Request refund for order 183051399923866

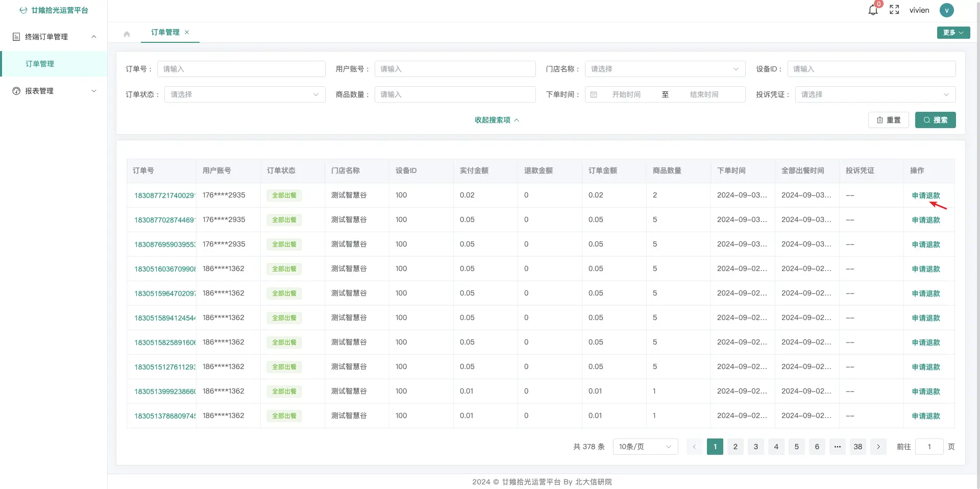click(x=926, y=392)
